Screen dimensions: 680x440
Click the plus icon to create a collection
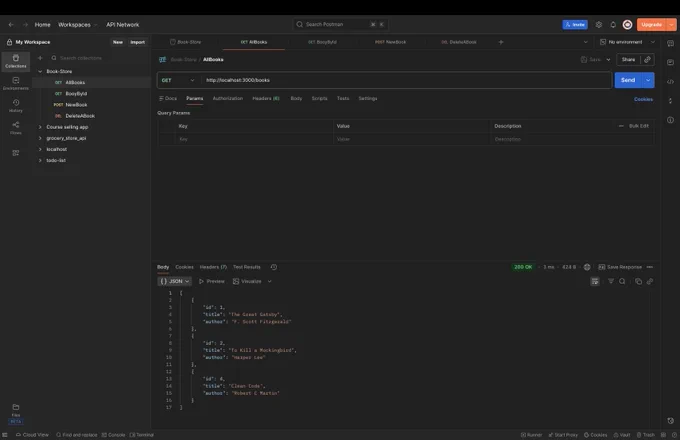[40, 58]
